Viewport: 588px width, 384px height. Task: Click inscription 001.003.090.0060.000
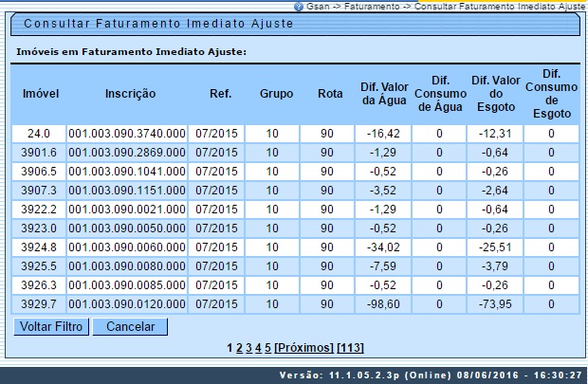point(127,247)
